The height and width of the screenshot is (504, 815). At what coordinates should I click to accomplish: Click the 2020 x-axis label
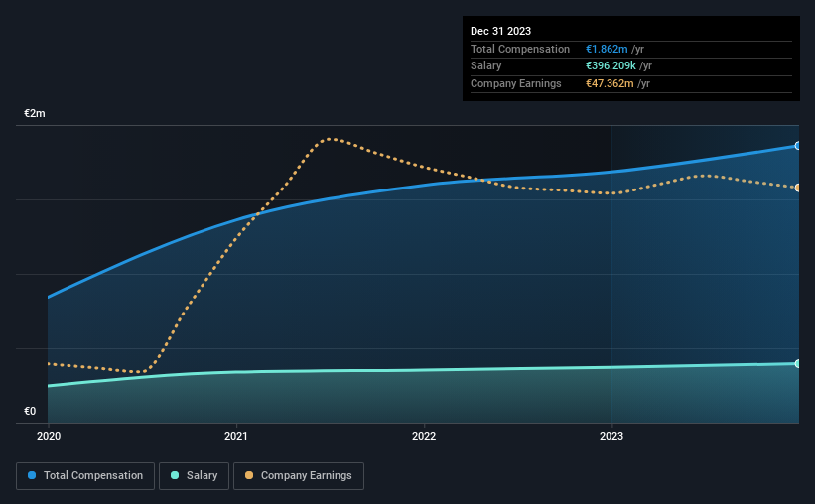click(49, 436)
